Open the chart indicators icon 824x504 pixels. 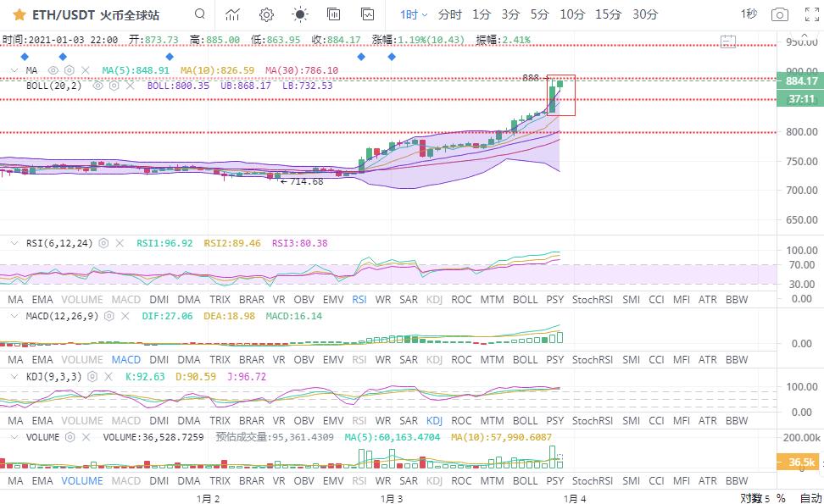click(x=232, y=14)
